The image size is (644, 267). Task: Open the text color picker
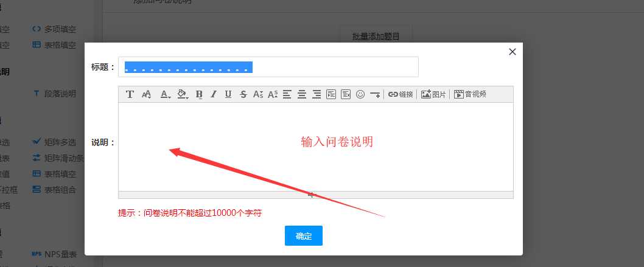[165, 94]
